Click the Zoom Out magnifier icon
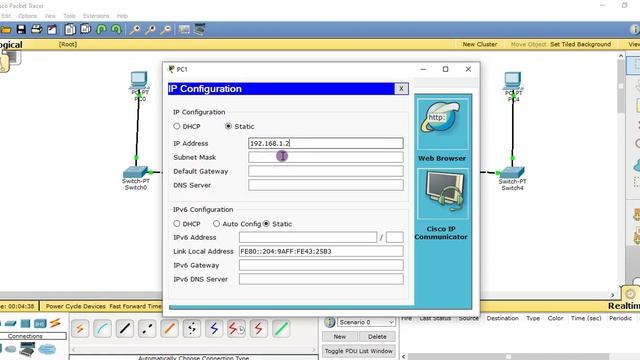Image resolution: width=640 pixels, height=360 pixels. click(165, 29)
